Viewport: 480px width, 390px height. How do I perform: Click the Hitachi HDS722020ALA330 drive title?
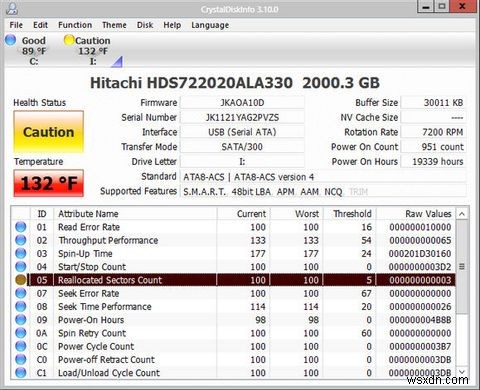(235, 83)
